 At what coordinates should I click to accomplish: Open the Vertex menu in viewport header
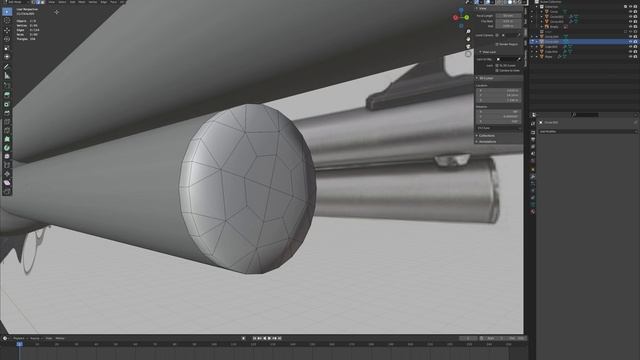[x=93, y=2]
